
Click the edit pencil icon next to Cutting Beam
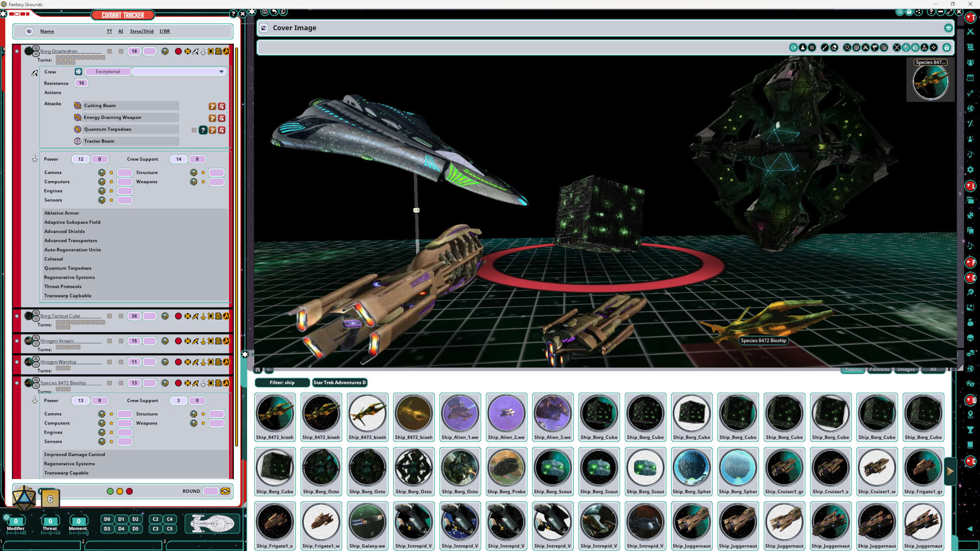click(x=212, y=106)
